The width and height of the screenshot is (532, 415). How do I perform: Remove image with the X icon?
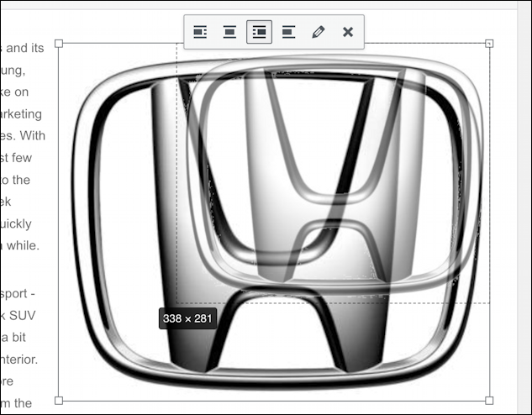pos(348,32)
